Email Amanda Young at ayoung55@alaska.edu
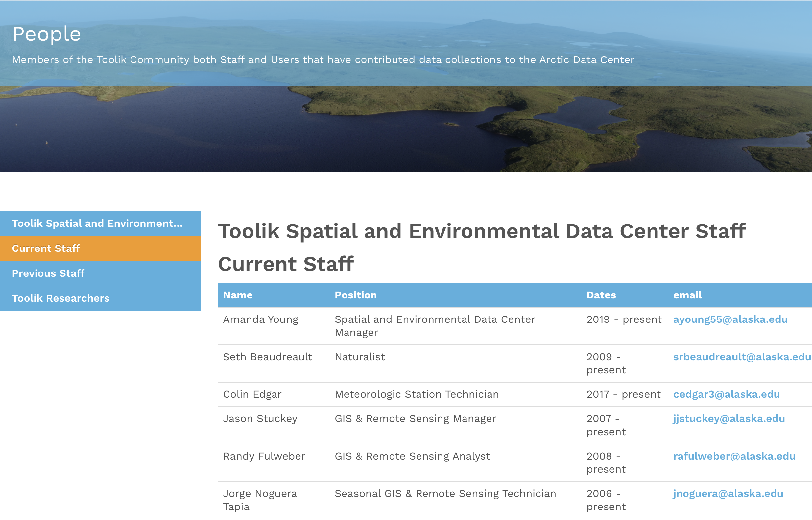The width and height of the screenshot is (812, 520). pyautogui.click(x=730, y=319)
